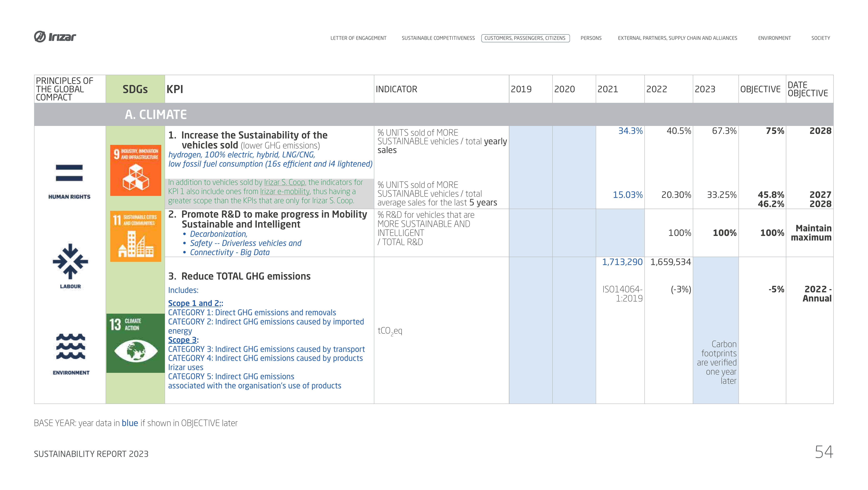Click the (-3%) reduction value
The image size is (868, 490).
[x=681, y=289]
